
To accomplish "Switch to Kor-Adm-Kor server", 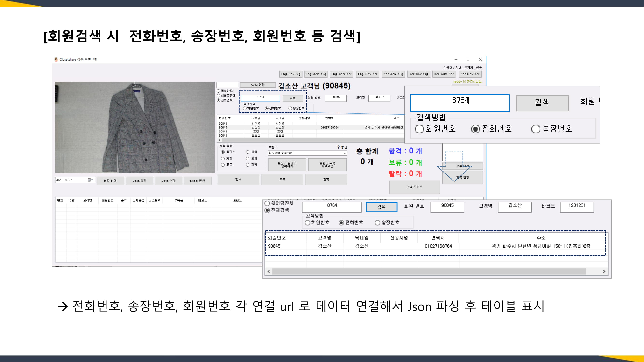I will [x=444, y=74].
